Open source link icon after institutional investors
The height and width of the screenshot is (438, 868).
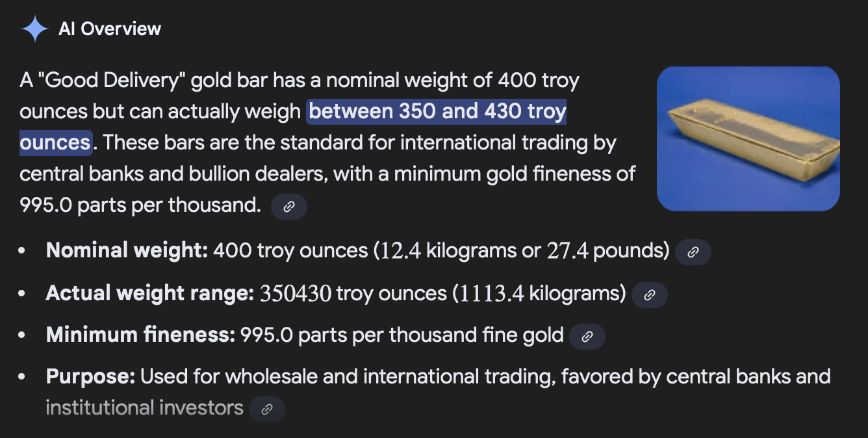coord(267,409)
